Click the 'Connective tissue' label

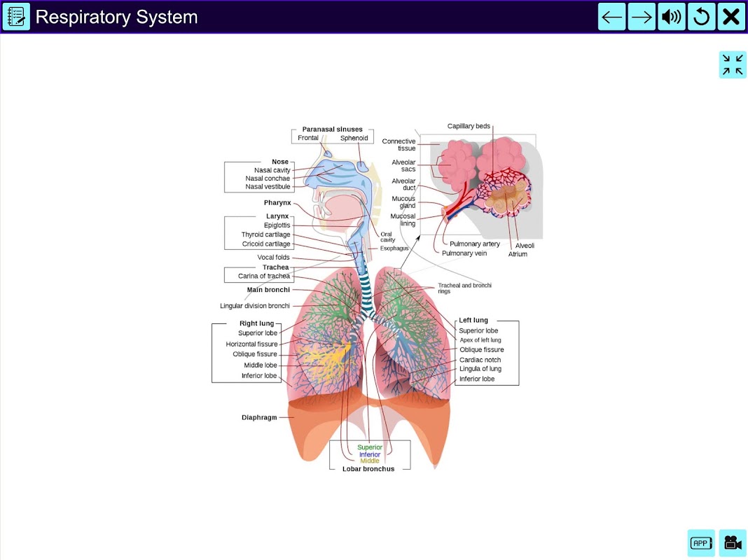(399, 144)
